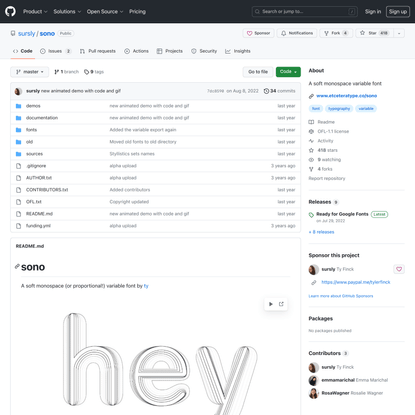Switch to the Projects tab

tap(170, 51)
